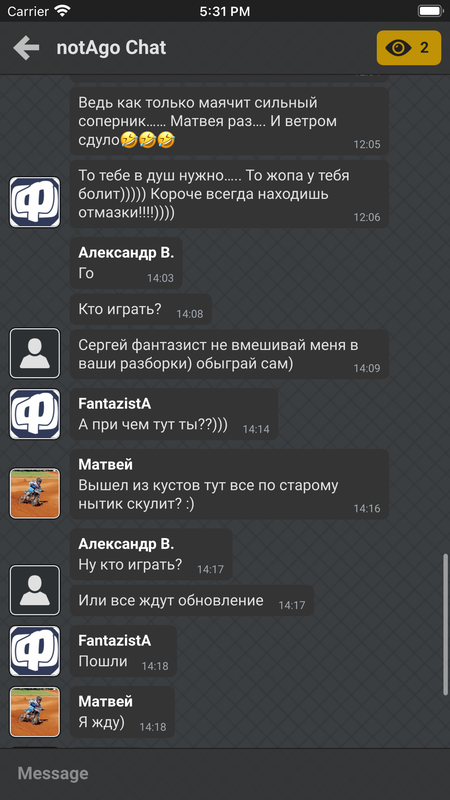Tap the Матвей name above 'Вышел из кустов'
The height and width of the screenshot is (800, 450).
105,464
